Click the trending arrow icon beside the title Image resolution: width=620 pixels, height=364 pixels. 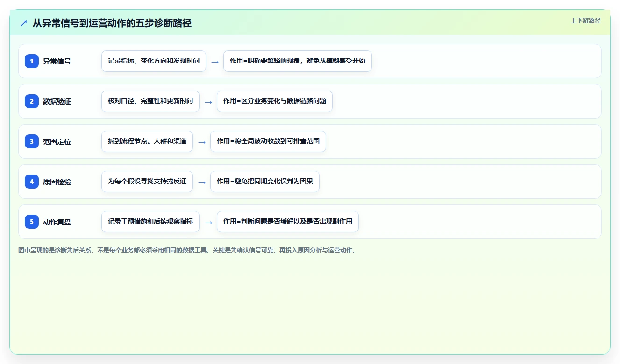coord(24,23)
